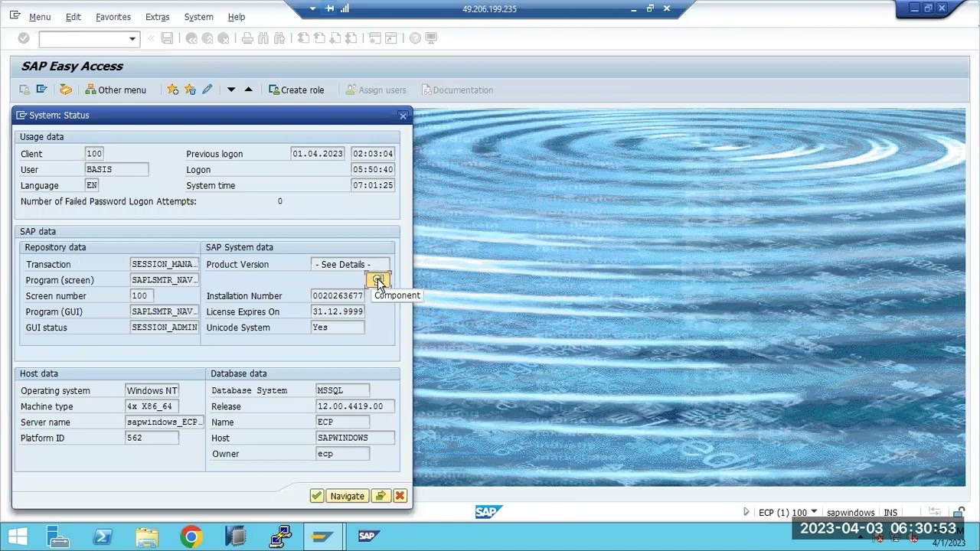Click the First Page toolbar icon

pos(303,38)
